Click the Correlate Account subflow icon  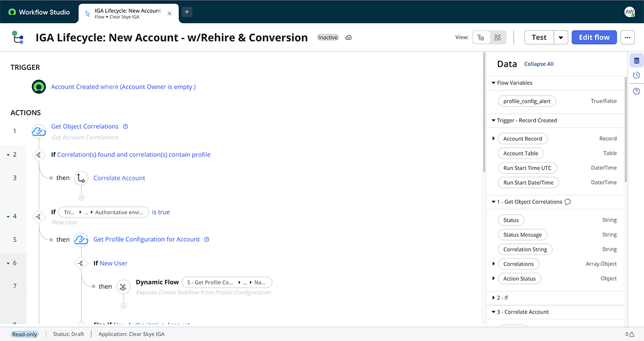click(81, 178)
